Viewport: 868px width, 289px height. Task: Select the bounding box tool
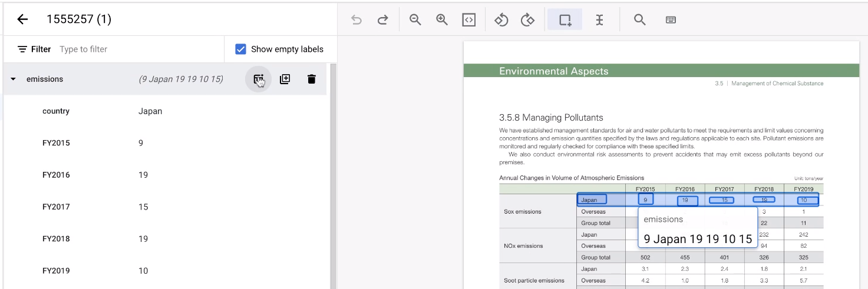pos(565,20)
